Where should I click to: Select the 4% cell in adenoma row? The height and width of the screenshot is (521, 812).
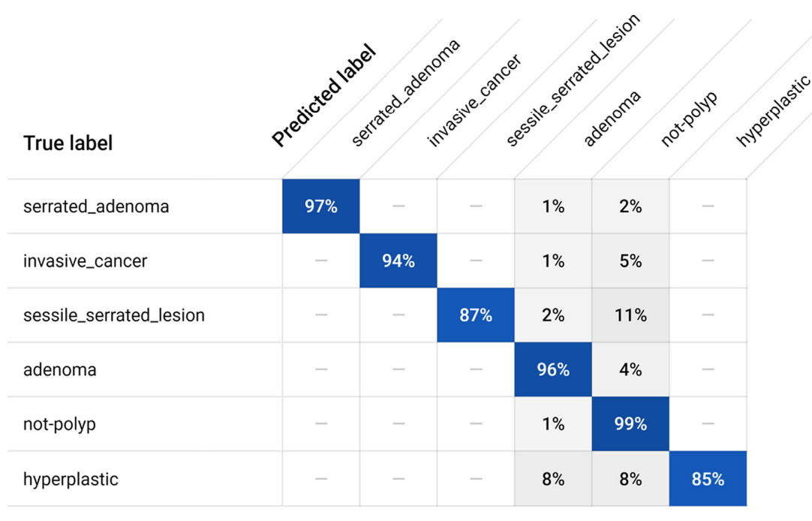[630, 369]
